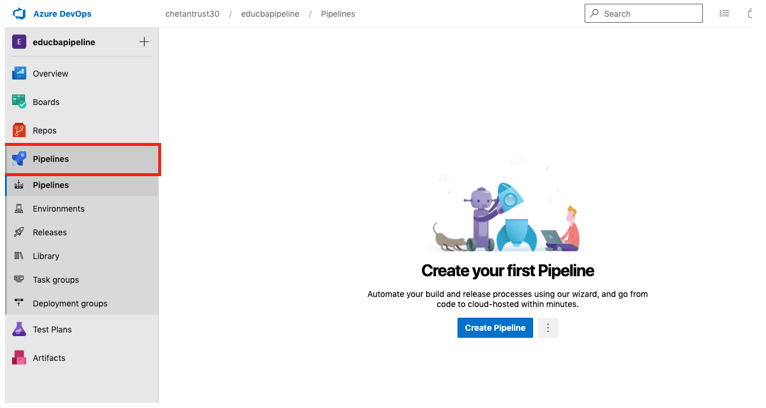Click the plus icon beside project name
The height and width of the screenshot is (408, 766).
144,42
